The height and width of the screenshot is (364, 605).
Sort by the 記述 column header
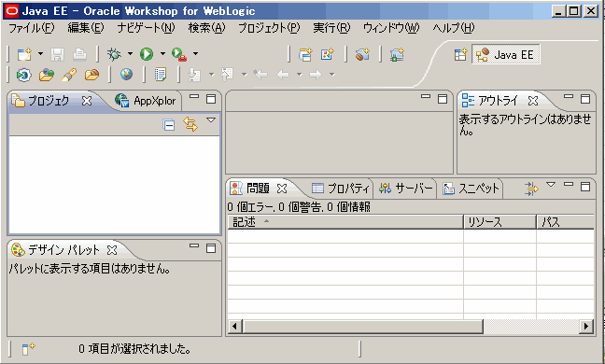(345, 222)
